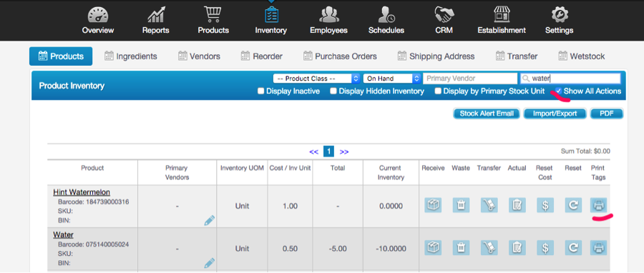Image resolution: width=644 pixels, height=273 pixels.
Task: Click Print Tags printer icon for Hint Watermelon
Action: [598, 204]
